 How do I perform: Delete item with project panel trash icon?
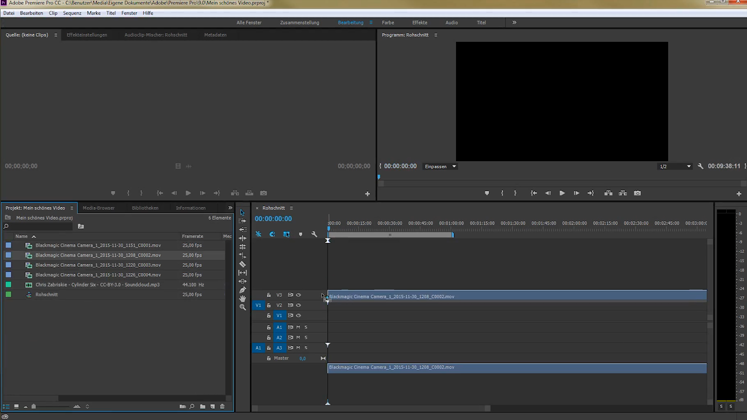[222, 406]
